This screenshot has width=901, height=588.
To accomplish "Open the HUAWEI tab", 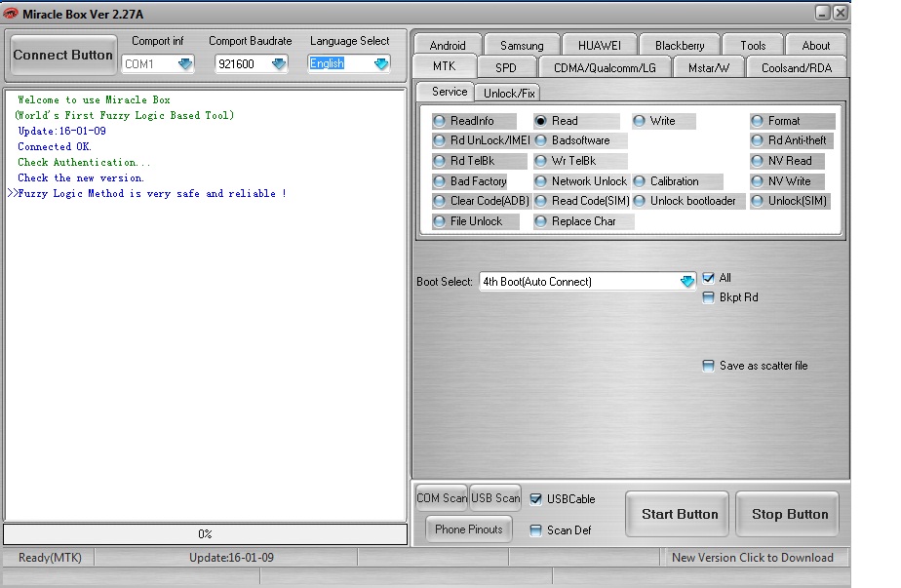I will [x=600, y=46].
